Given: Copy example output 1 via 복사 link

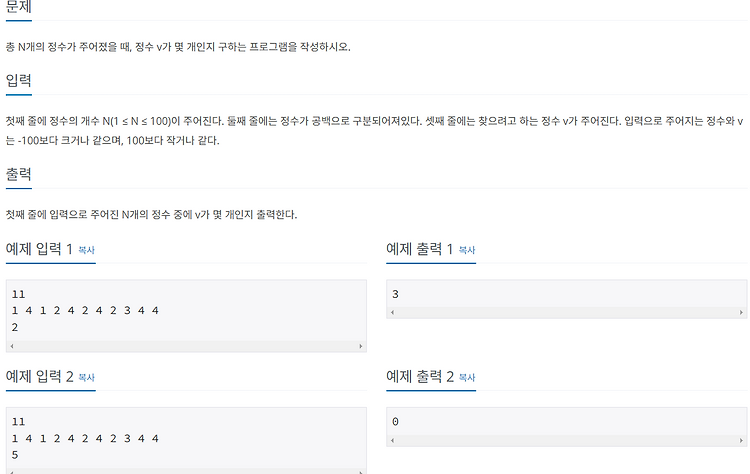Looking at the screenshot, I should [x=467, y=250].
